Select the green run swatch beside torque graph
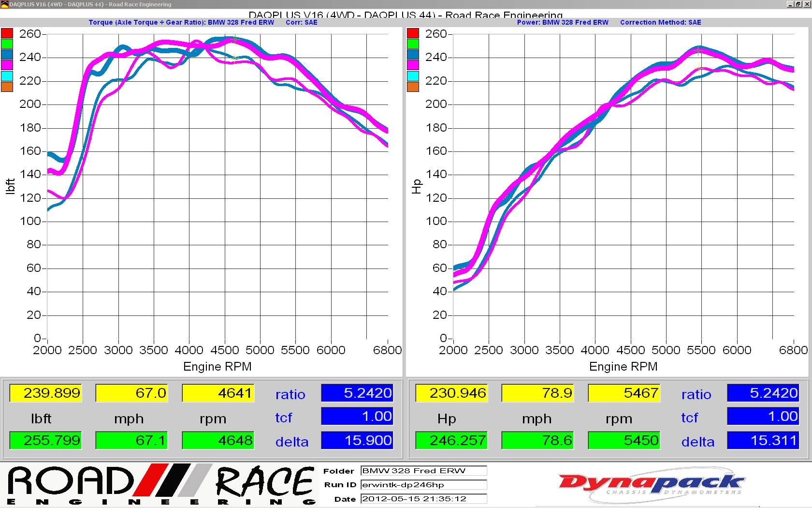812x508 pixels. tap(7, 44)
